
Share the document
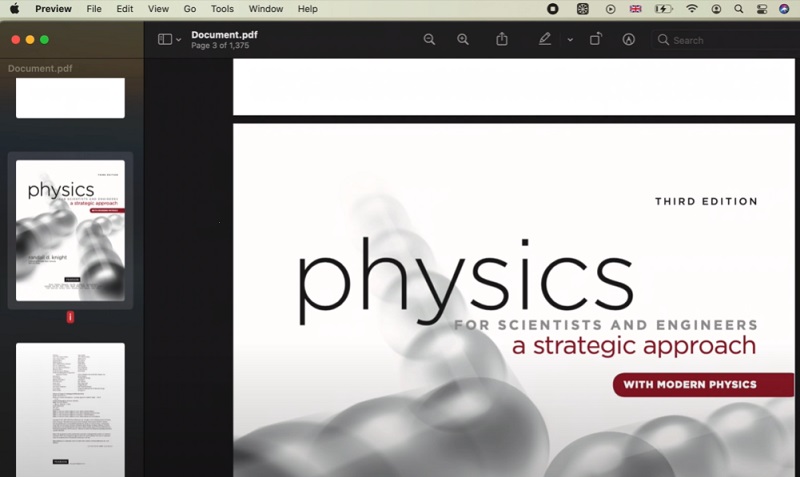pos(502,39)
